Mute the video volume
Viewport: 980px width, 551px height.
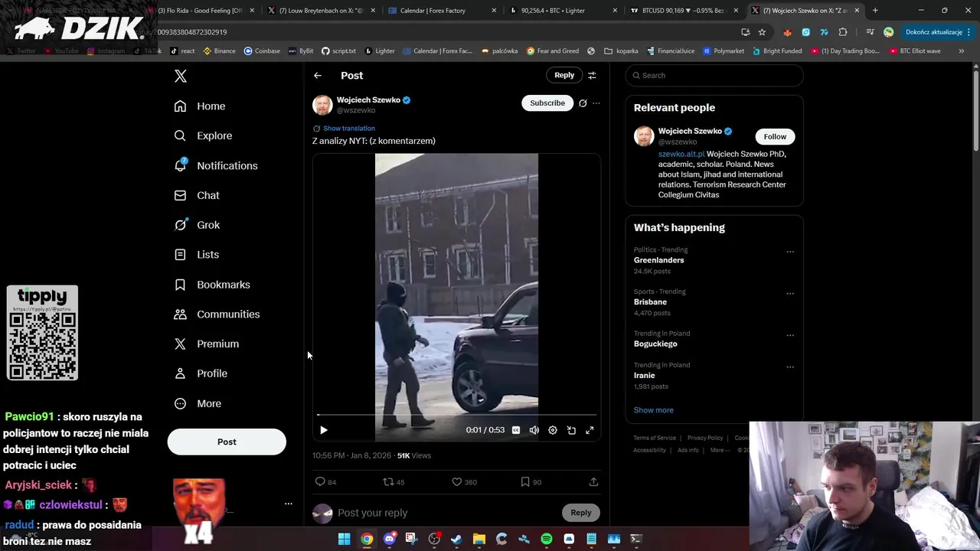[x=534, y=430]
